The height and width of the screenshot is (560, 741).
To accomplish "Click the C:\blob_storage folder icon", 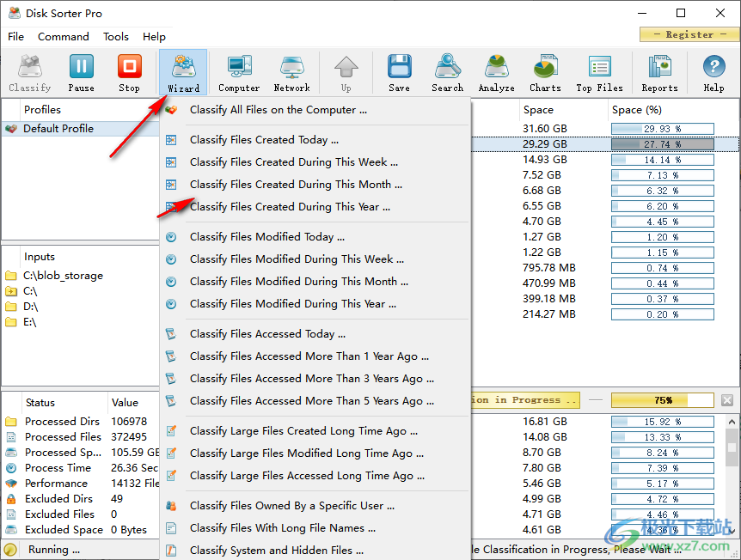I will 11,276.
